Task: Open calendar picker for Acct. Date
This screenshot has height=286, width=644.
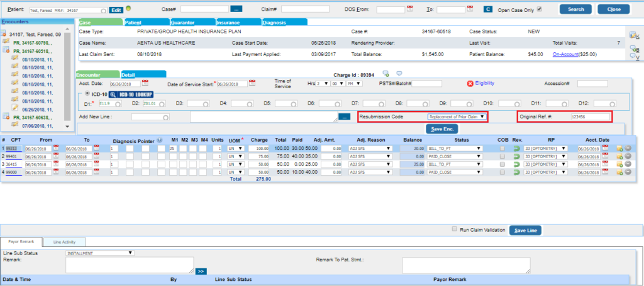Action: (x=146, y=83)
